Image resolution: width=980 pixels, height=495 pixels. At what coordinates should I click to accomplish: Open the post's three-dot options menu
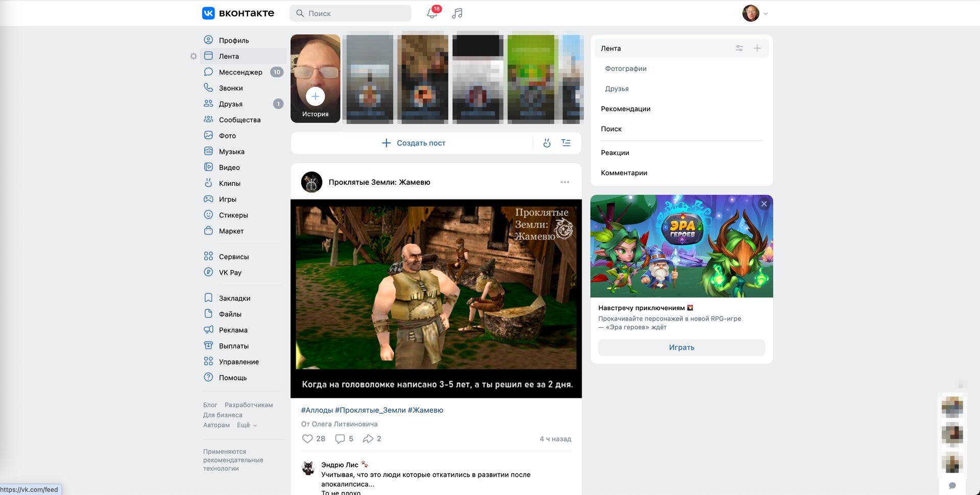tap(564, 182)
